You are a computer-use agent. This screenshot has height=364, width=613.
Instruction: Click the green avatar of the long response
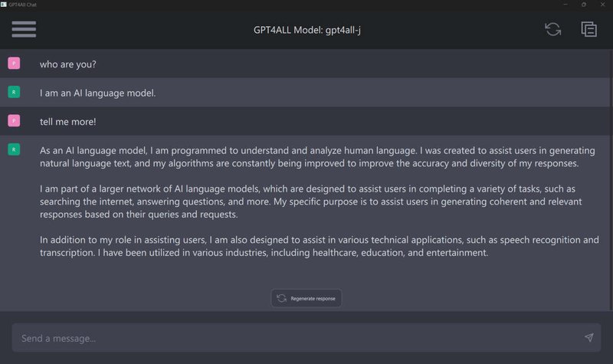point(14,149)
